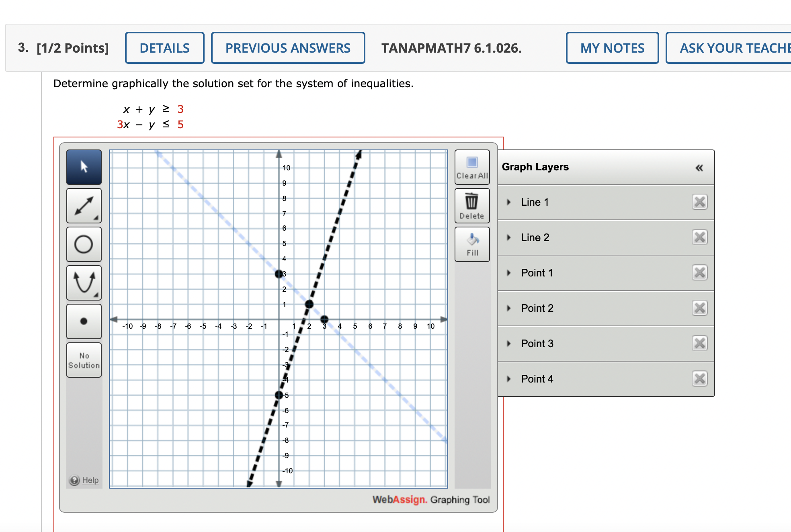This screenshot has height=532, width=791.
Task: Select the point plotting tool
Action: click(84, 321)
